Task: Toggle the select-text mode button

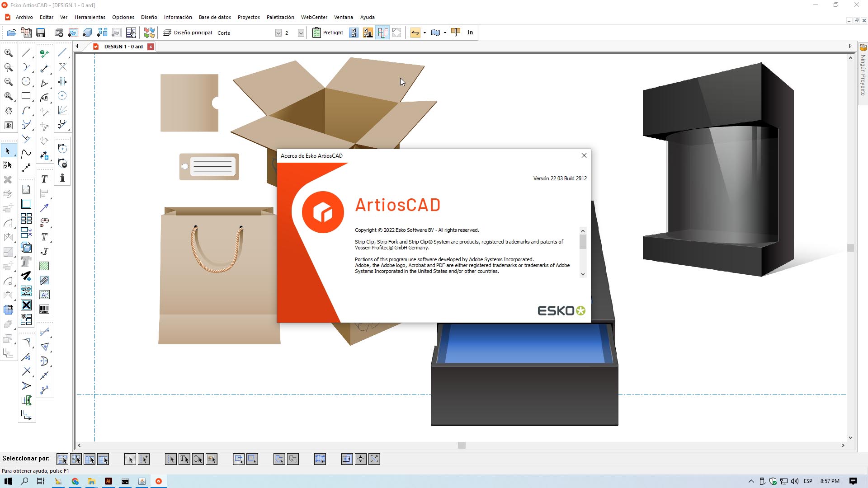Action: [x=184, y=460]
